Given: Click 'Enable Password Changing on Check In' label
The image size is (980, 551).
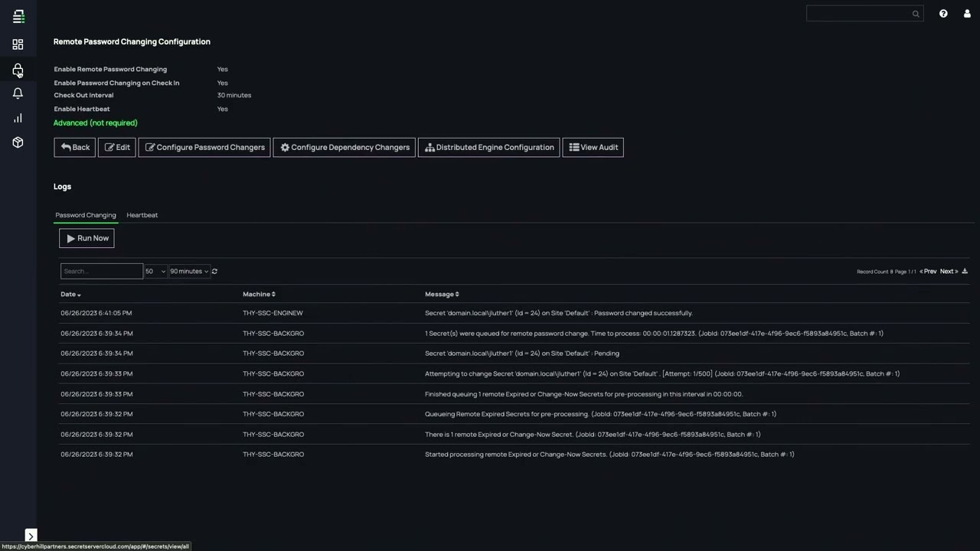Looking at the screenshot, I should tap(116, 83).
